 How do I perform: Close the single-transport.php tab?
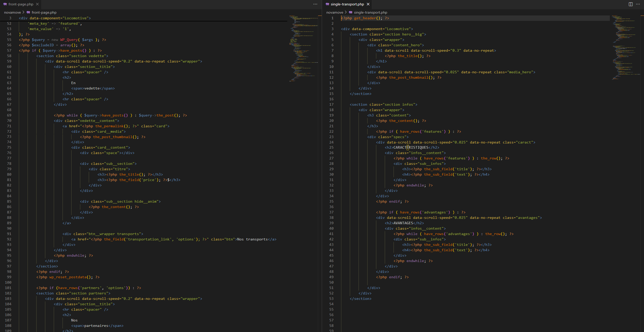(368, 4)
